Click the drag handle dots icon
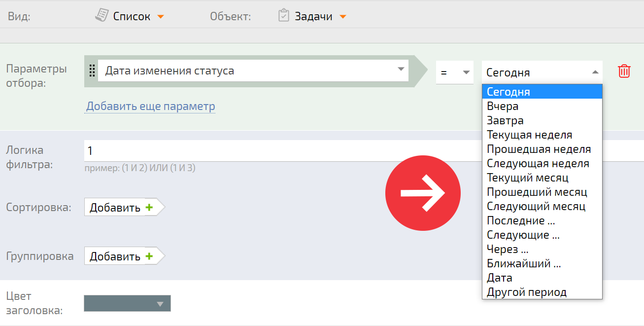The image size is (644, 326). pyautogui.click(x=92, y=71)
